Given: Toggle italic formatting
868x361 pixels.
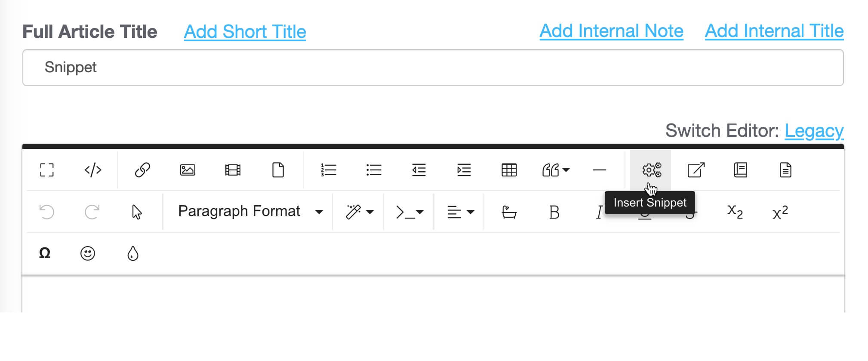Looking at the screenshot, I should 599,212.
